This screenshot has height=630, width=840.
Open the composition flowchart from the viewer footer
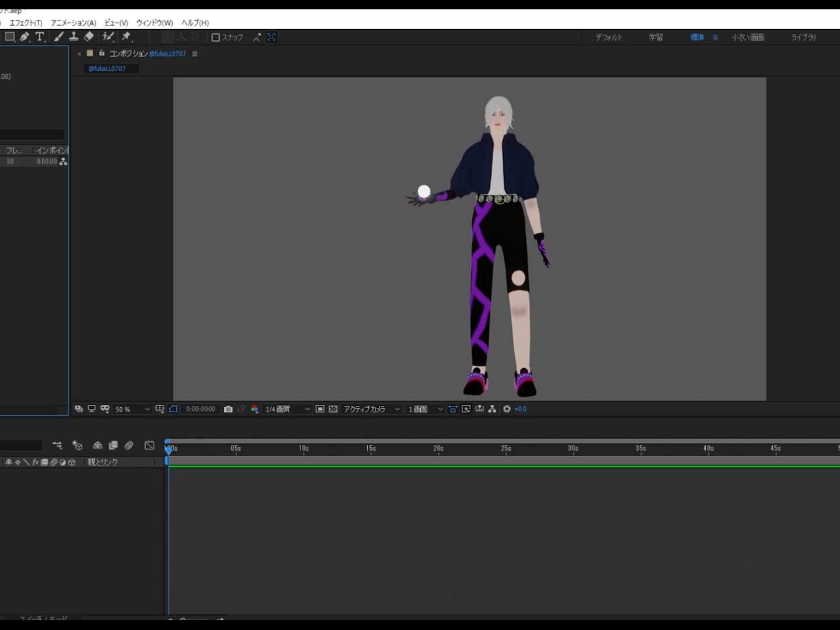point(493,409)
